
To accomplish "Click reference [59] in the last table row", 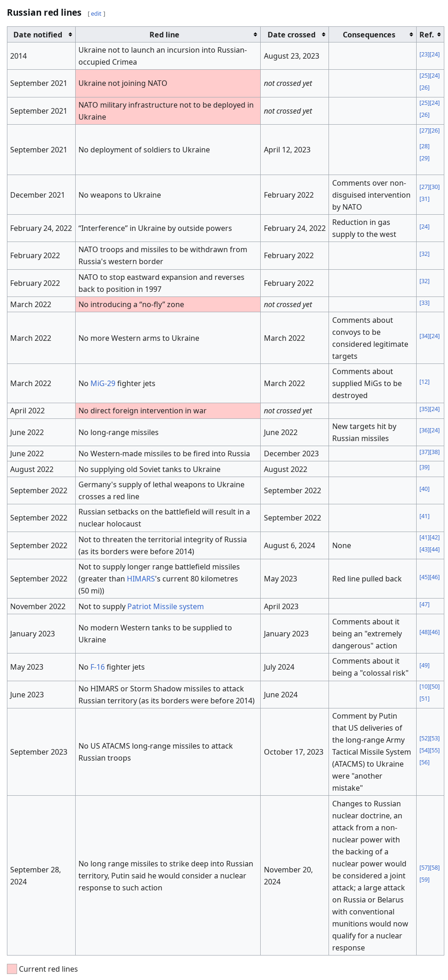I will (424, 880).
